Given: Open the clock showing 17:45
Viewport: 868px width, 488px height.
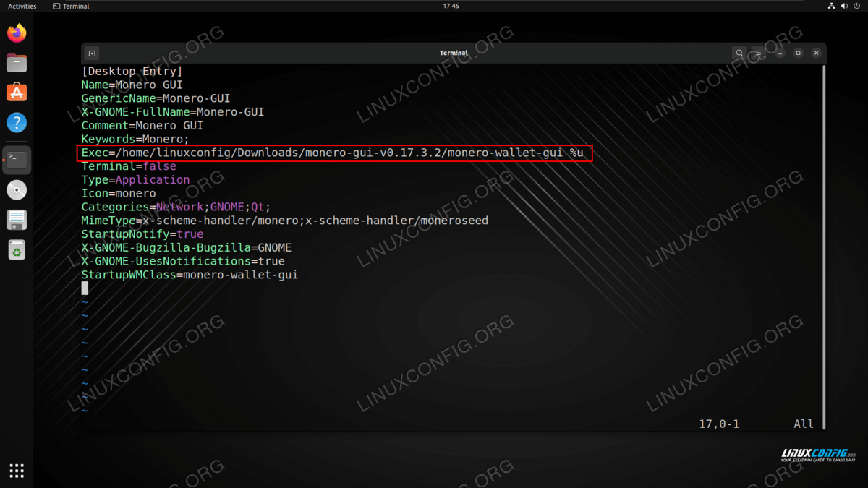Looking at the screenshot, I should (451, 6).
